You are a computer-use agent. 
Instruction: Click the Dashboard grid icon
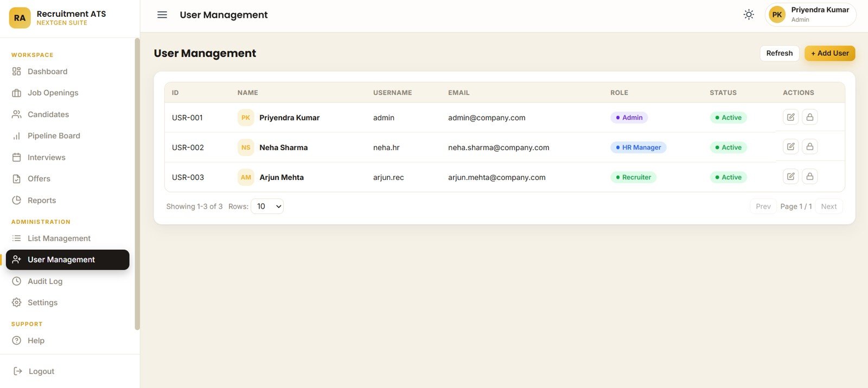point(17,72)
